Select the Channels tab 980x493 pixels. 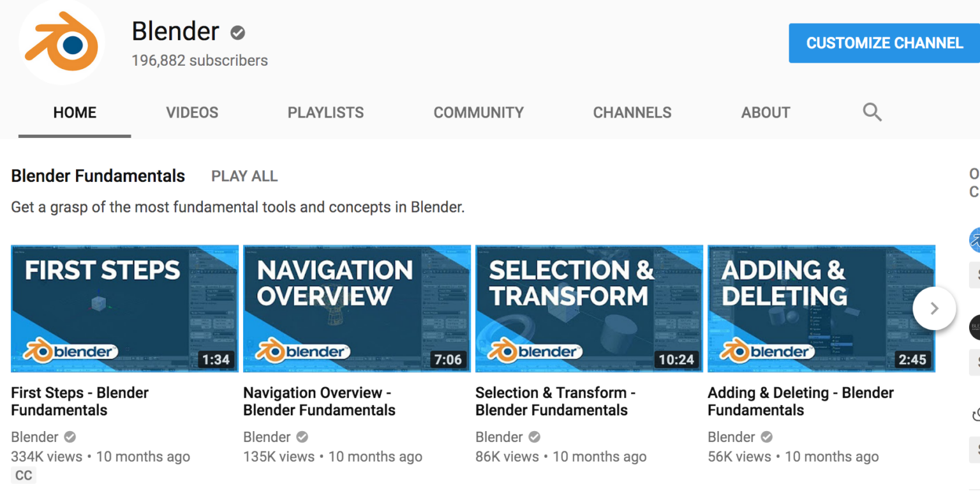click(632, 112)
